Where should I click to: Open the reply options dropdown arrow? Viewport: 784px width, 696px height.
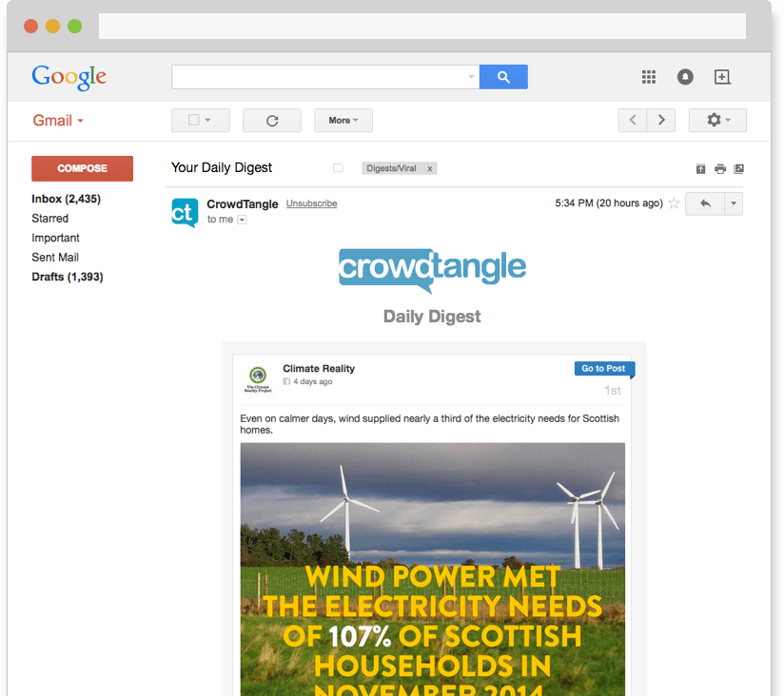(734, 203)
